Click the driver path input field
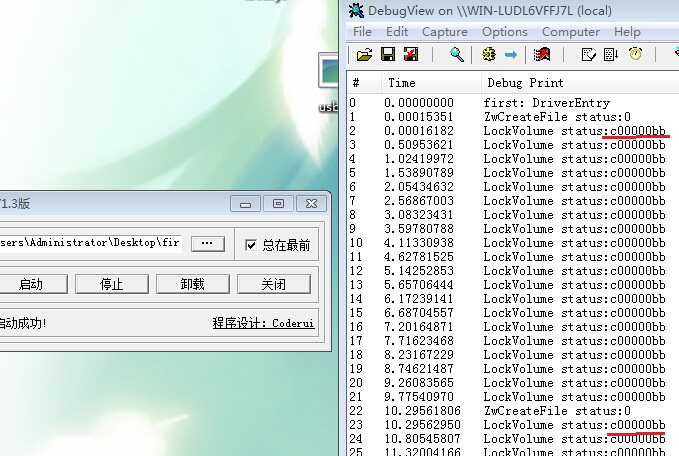 tap(90, 243)
